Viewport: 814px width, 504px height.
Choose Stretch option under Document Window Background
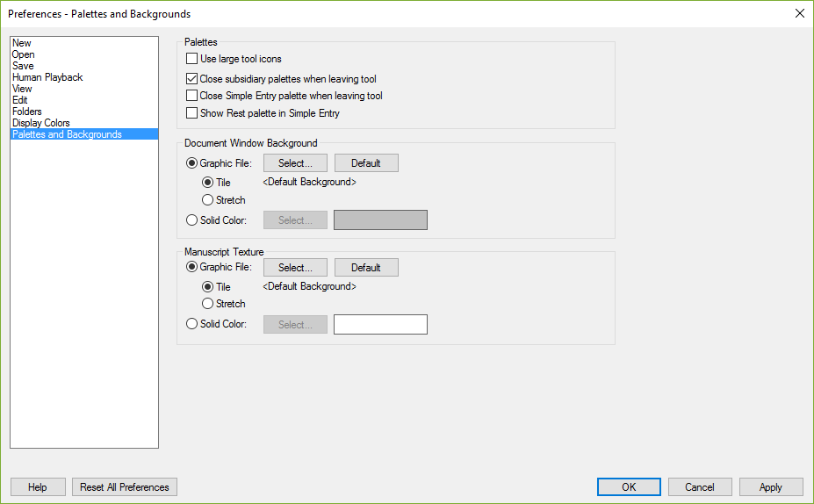[x=207, y=200]
